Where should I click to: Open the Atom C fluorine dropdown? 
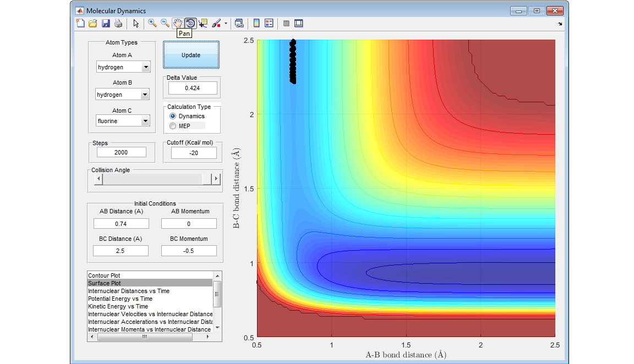pyautogui.click(x=145, y=121)
